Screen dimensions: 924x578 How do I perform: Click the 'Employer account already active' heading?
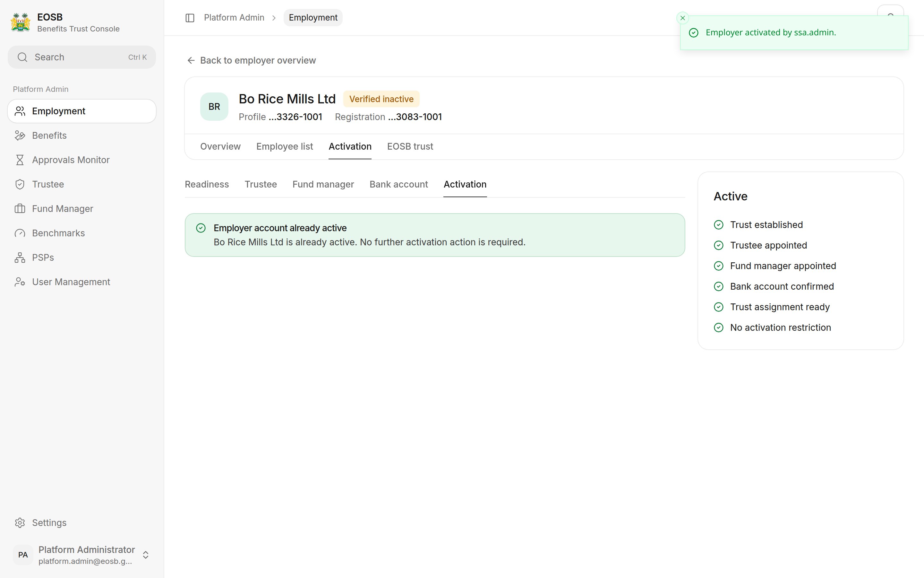[280, 228]
